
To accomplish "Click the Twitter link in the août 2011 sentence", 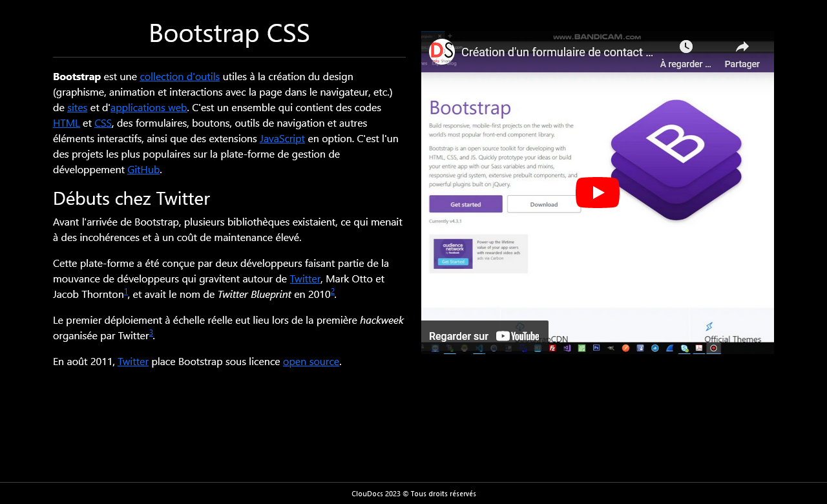I will click(132, 361).
